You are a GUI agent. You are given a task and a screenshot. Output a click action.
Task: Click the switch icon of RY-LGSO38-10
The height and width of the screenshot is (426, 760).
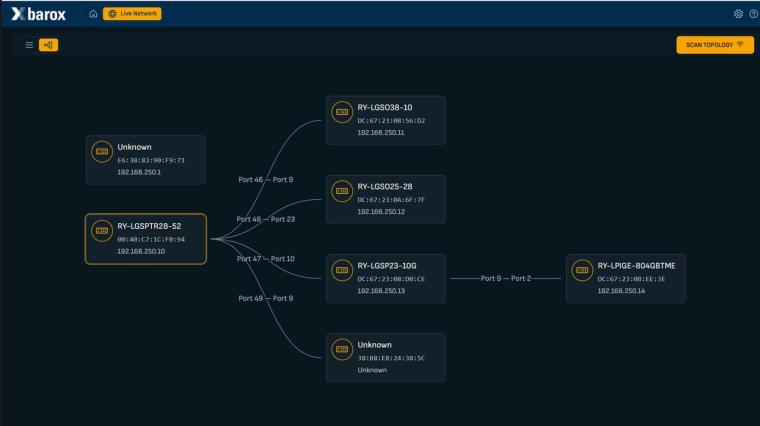pos(342,112)
